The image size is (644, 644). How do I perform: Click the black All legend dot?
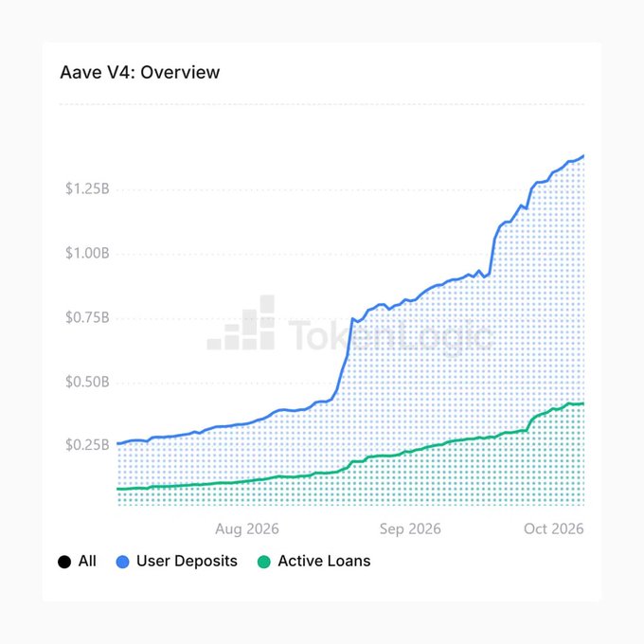pyautogui.click(x=64, y=562)
